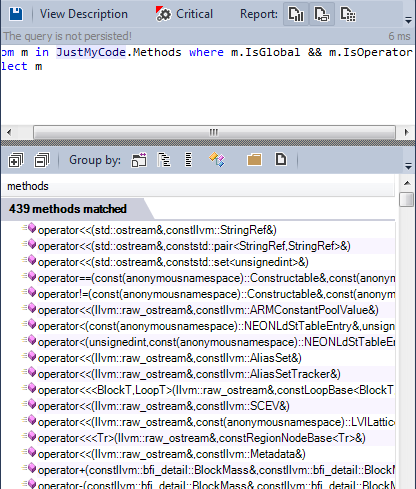Expand all results with plus icon

click(x=16, y=160)
